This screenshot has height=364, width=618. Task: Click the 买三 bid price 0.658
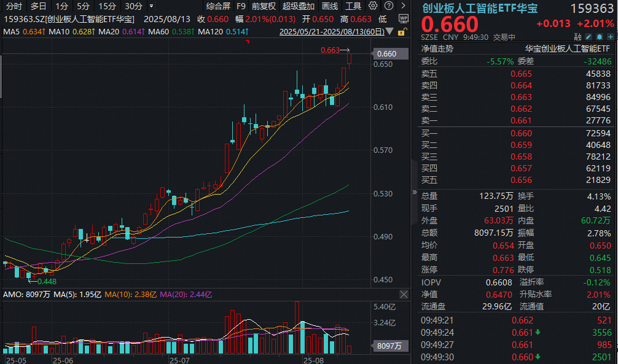521,157
